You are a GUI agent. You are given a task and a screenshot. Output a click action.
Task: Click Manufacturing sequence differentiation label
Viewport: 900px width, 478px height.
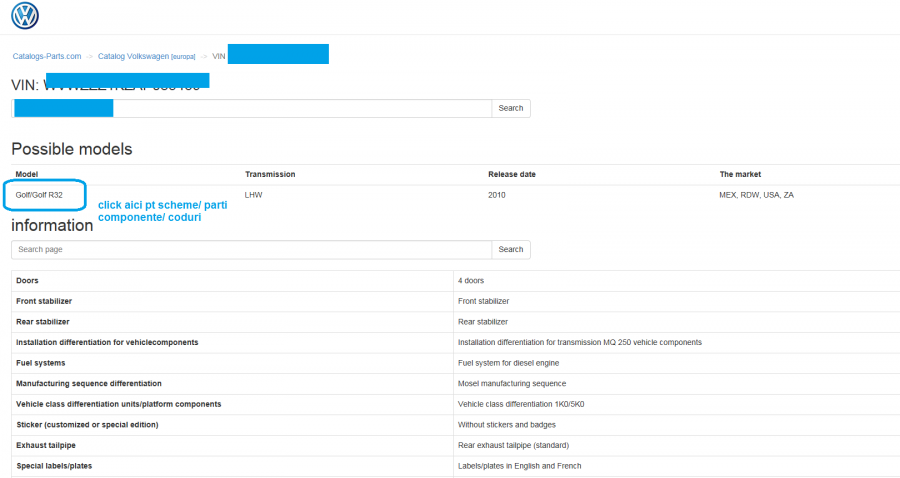[89, 383]
